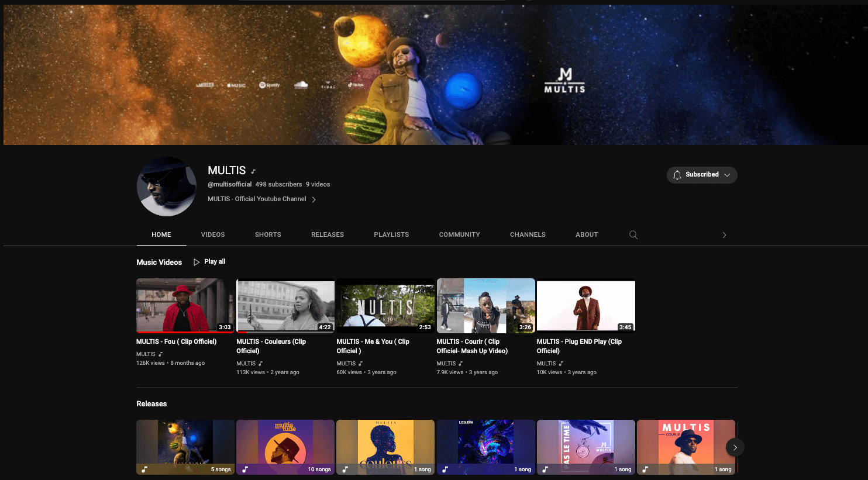Open MULTIS - Plug END Play title
The height and width of the screenshot is (480, 868).
tap(579, 346)
